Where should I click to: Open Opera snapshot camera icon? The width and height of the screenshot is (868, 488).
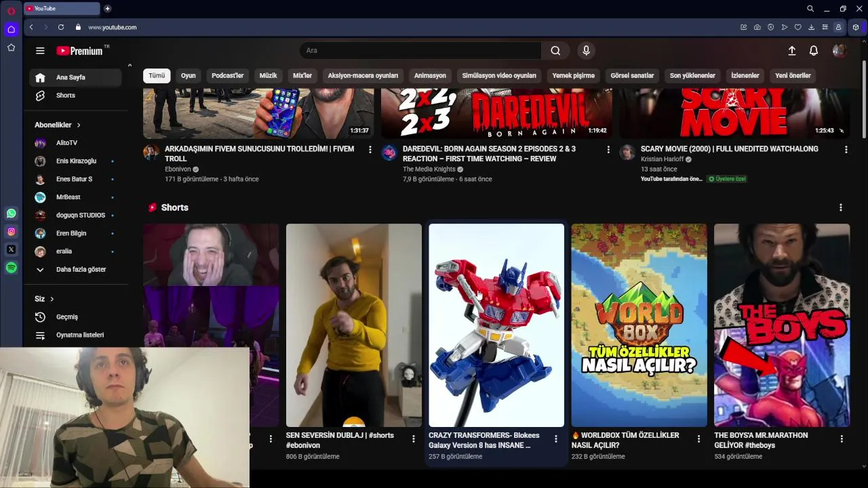[757, 27]
